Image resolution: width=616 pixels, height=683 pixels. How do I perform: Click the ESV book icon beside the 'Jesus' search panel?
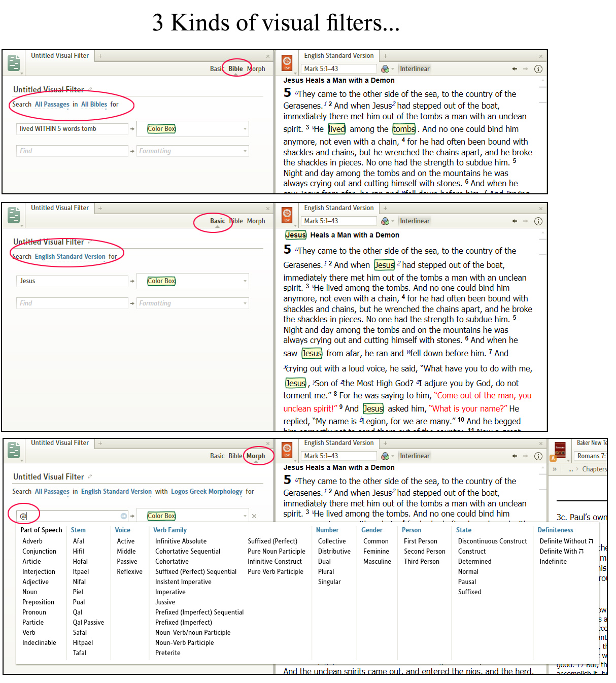click(287, 215)
